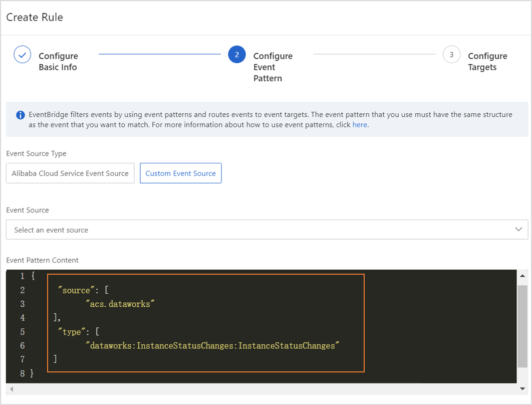Click the horizontal scroll left arrow
The width and height of the screenshot is (532, 405).
coord(11,389)
